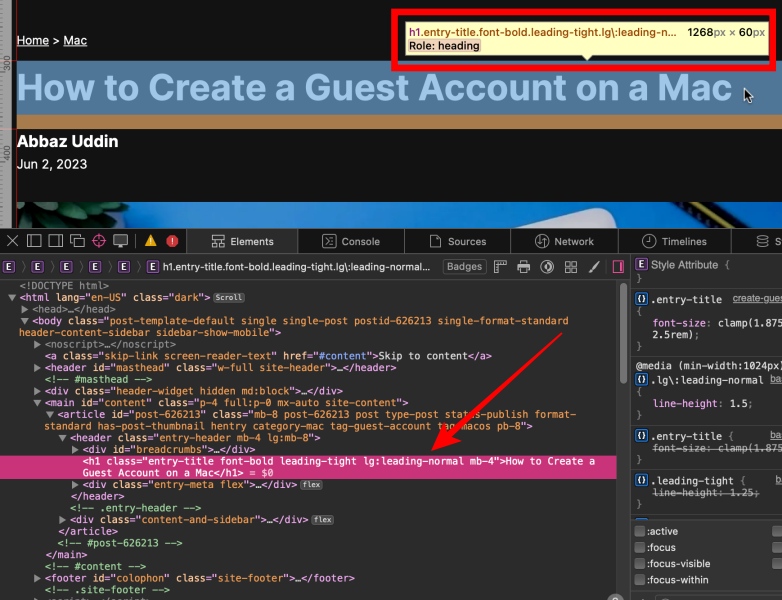Dock the inspector to the right side
The image size is (782, 600).
(55, 241)
